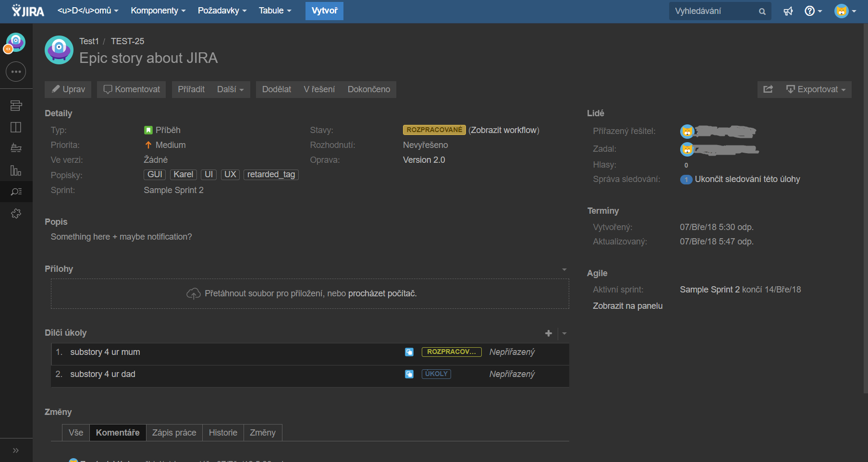Click the reporter avatar next to Zadal
The image size is (868, 462).
687,149
